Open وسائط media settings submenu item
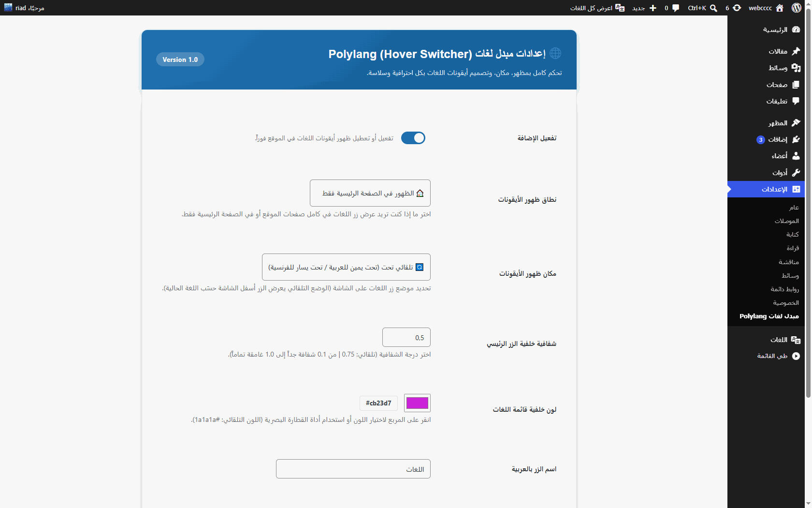Viewport: 812px width, 508px height. click(x=766, y=276)
